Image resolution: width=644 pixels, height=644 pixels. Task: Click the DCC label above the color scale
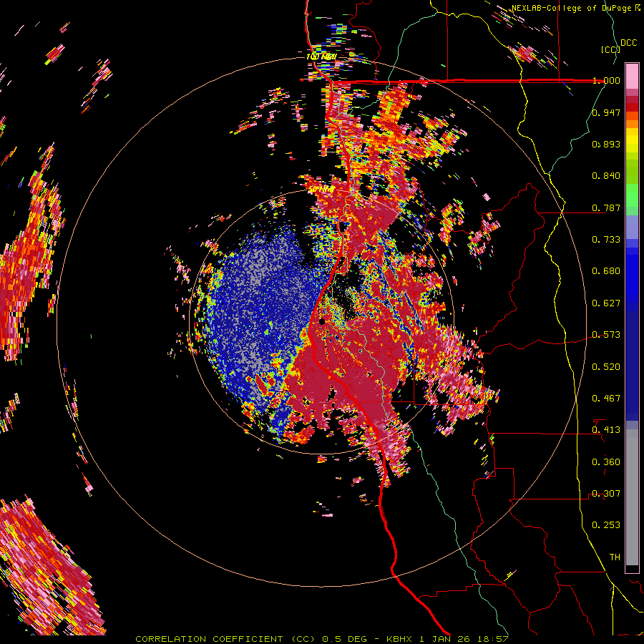pos(628,43)
